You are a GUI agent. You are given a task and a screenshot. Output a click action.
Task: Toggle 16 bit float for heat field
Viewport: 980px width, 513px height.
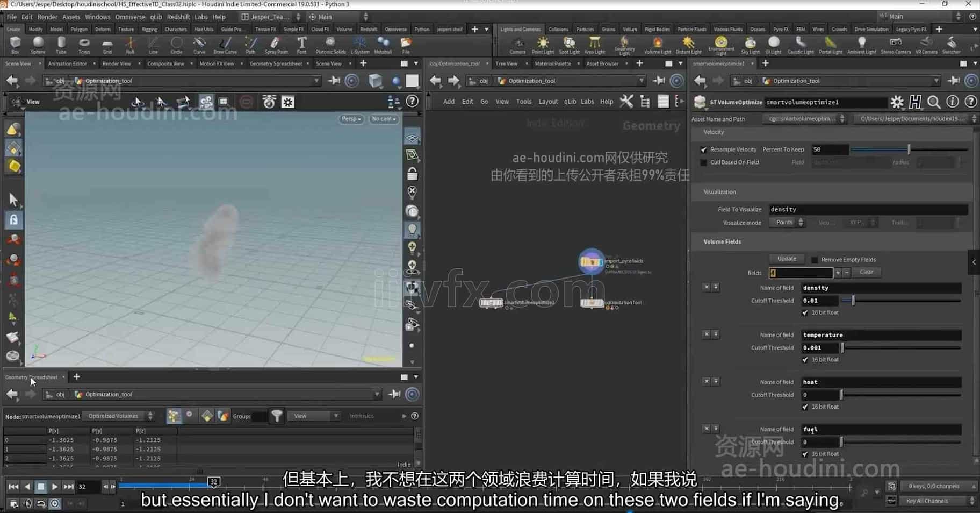click(x=805, y=407)
